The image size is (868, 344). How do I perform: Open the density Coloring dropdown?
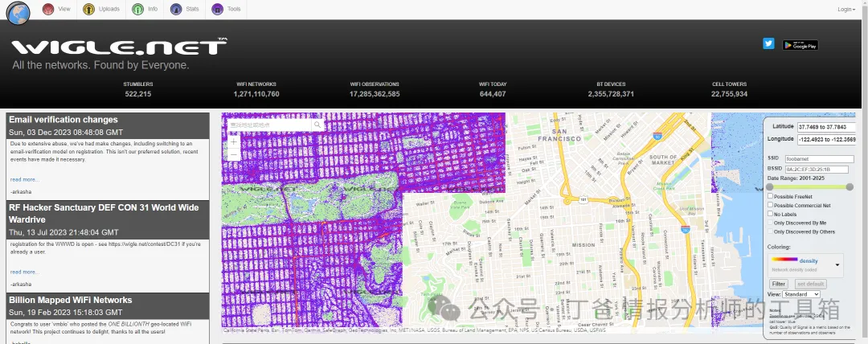click(x=805, y=264)
